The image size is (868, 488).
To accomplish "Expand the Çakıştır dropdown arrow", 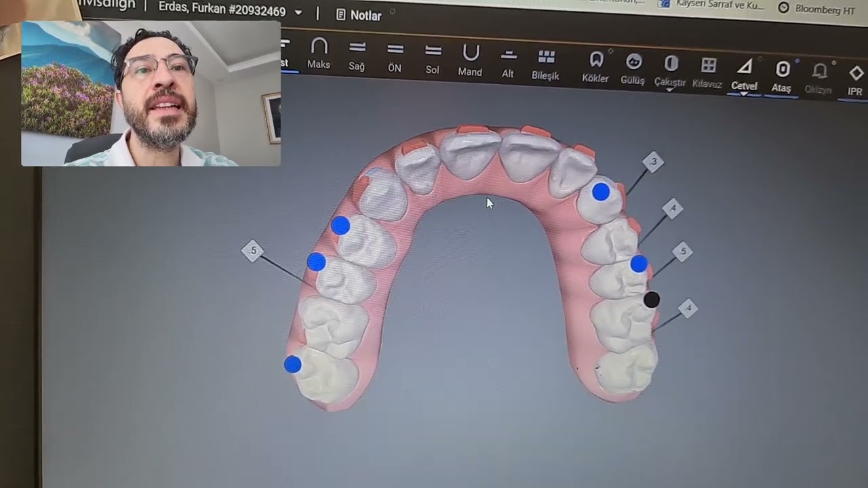I will tap(670, 89).
